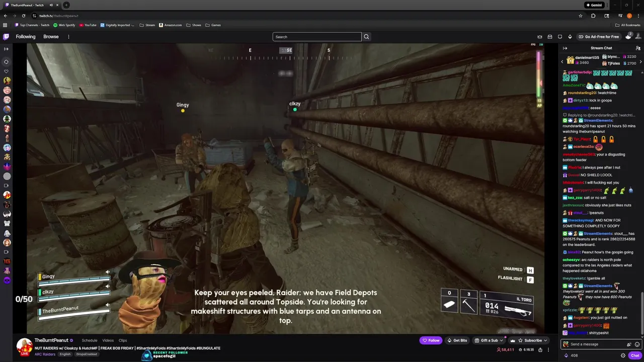Open the channel Videos tab

pos(108,340)
